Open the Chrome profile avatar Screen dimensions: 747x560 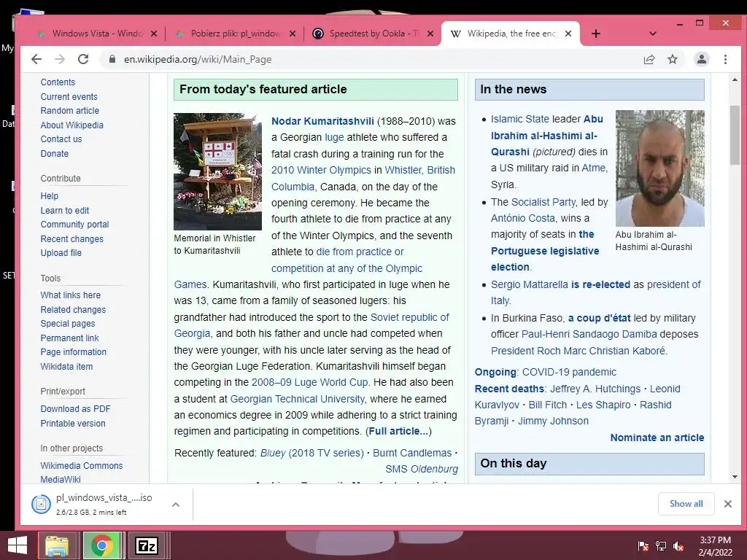tap(701, 59)
